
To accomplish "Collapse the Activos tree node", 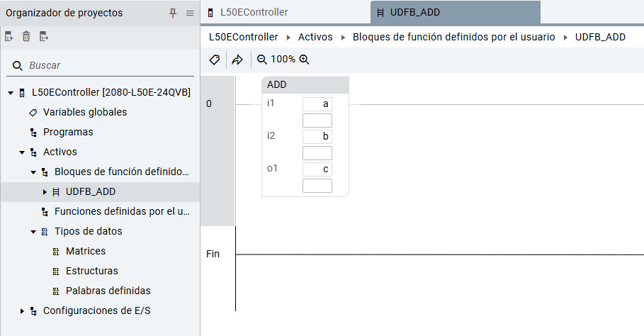I will [22, 152].
